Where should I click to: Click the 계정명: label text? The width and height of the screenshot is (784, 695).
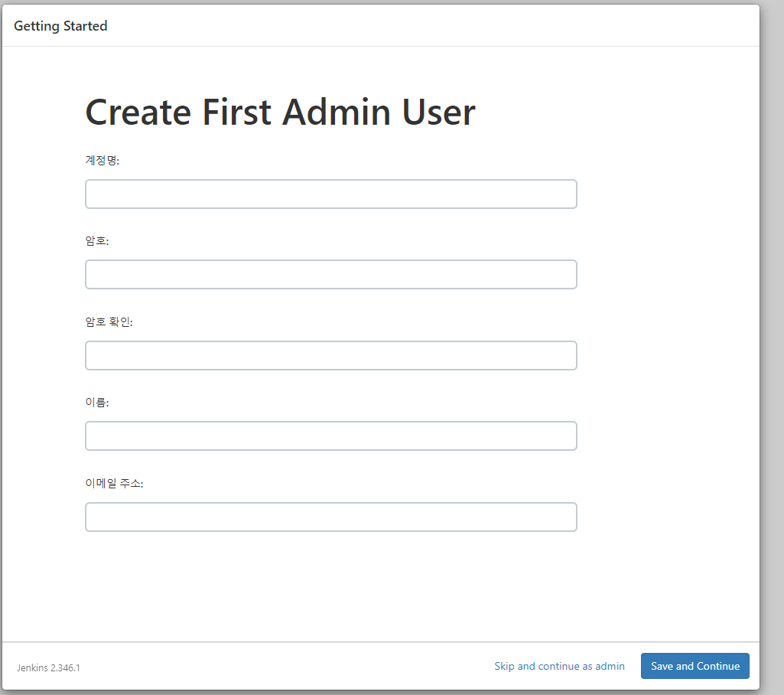coord(102,161)
